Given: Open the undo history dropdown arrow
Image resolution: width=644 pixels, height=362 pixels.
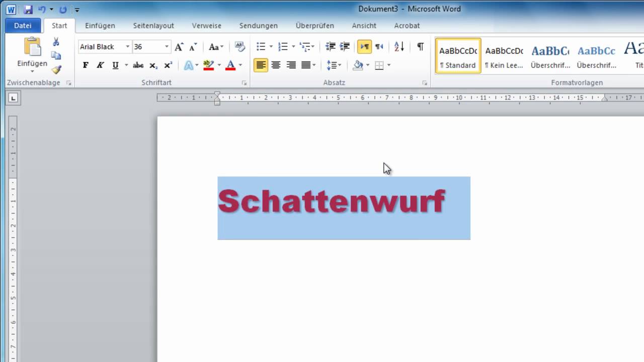Looking at the screenshot, I should [51, 9].
